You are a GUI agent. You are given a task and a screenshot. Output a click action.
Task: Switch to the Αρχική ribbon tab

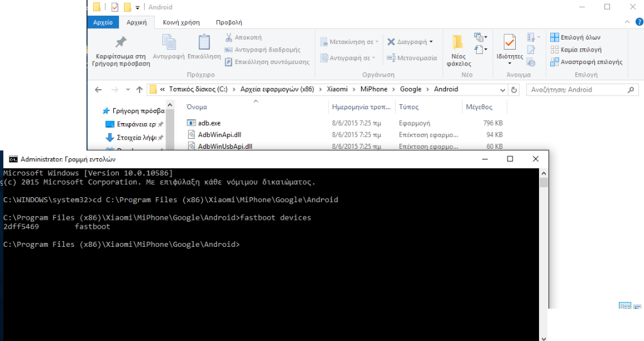click(x=136, y=22)
